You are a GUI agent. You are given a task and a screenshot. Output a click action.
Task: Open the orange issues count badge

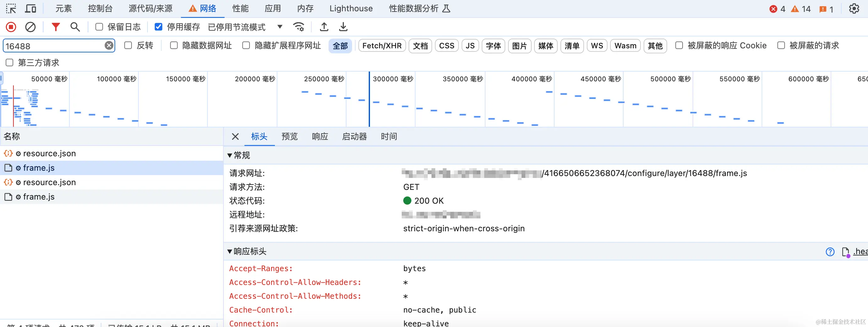coord(827,9)
